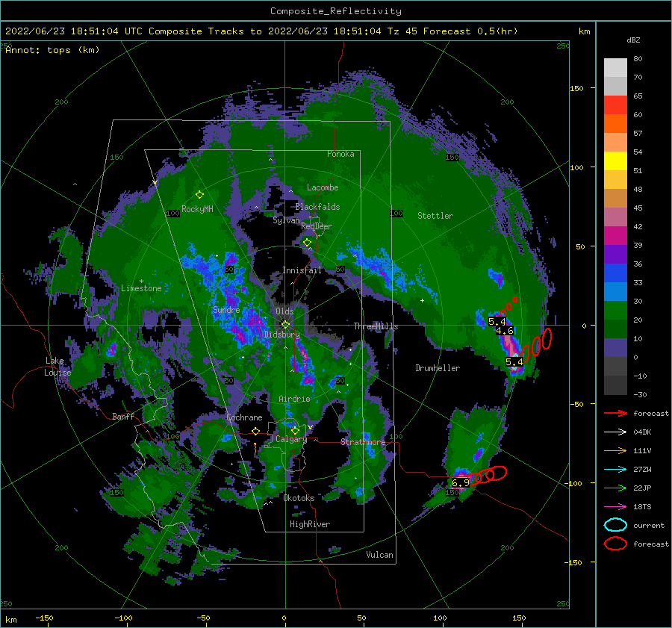
Task: Click the Airdrie city label
Action: (294, 399)
